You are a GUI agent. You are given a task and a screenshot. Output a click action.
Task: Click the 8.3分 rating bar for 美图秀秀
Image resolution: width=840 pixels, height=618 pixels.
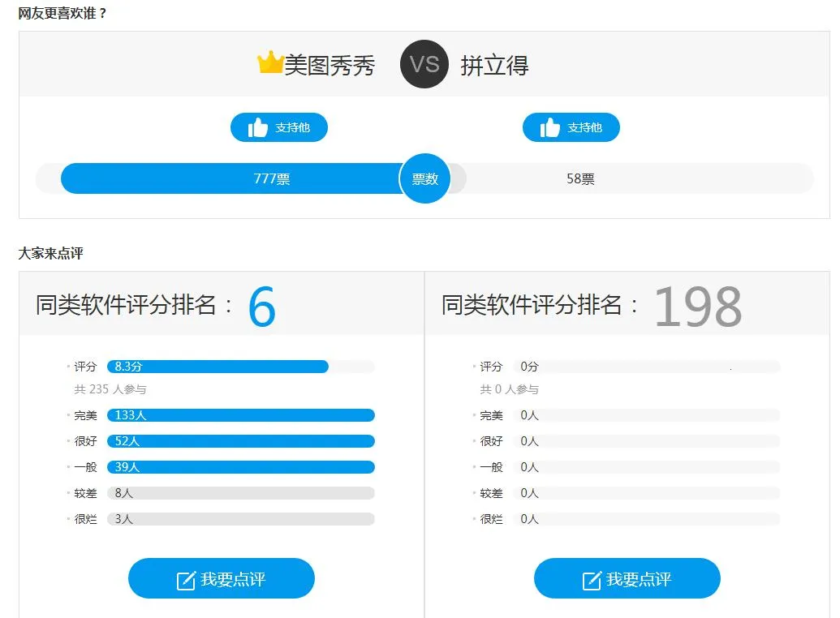point(219,367)
